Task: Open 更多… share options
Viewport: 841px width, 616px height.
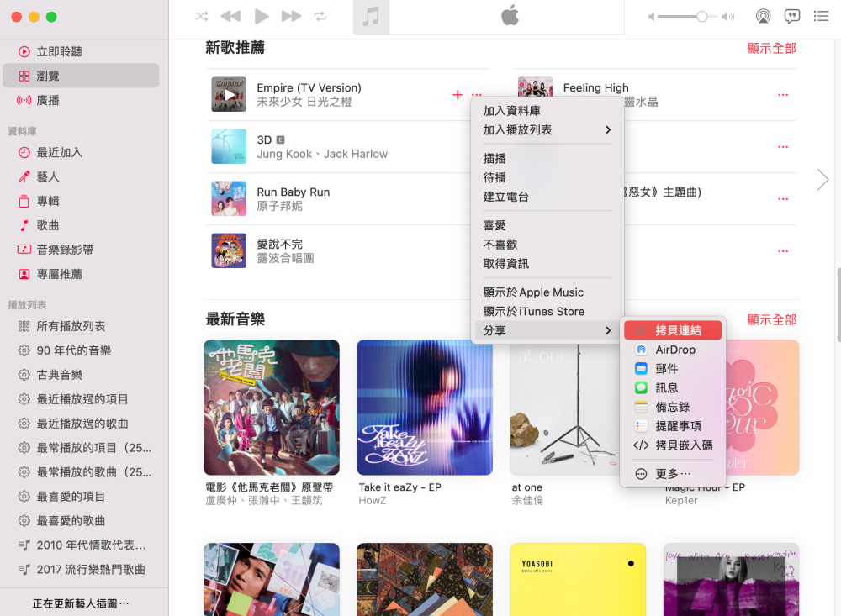Action: [x=673, y=474]
